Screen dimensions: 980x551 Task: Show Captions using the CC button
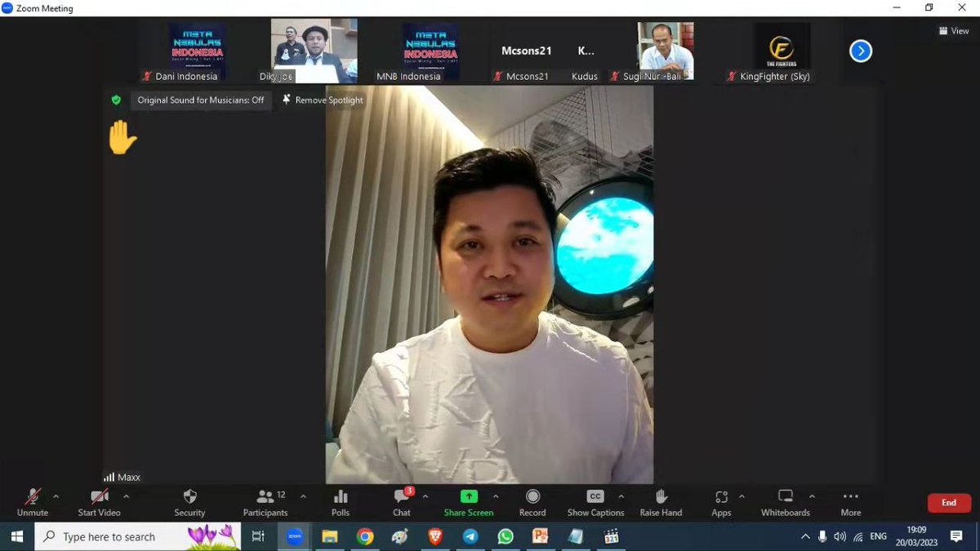[x=595, y=502]
